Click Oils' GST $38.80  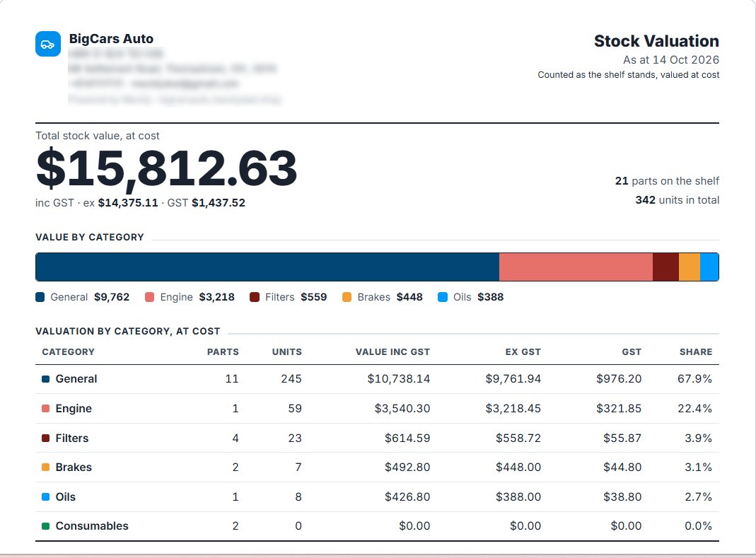tap(622, 497)
